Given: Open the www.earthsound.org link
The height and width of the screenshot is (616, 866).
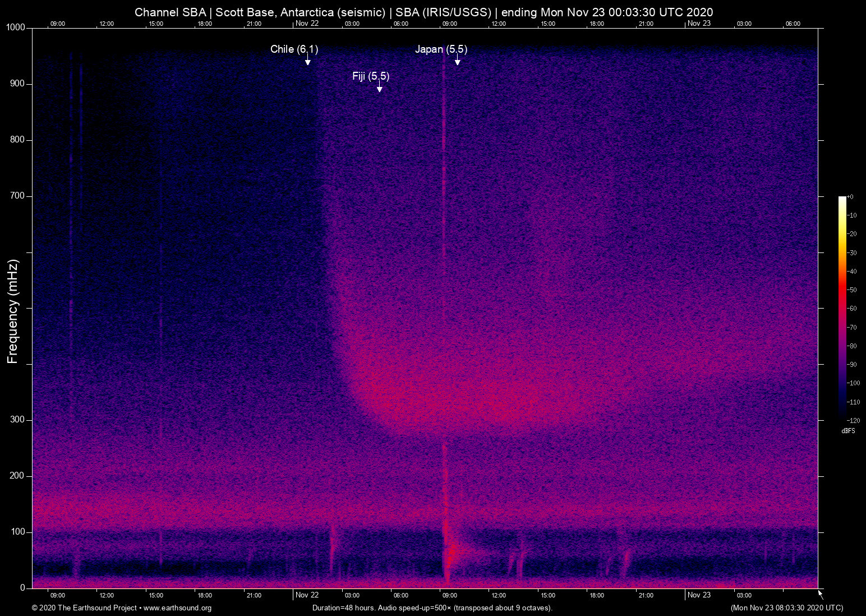Looking at the screenshot, I should pos(177,608).
